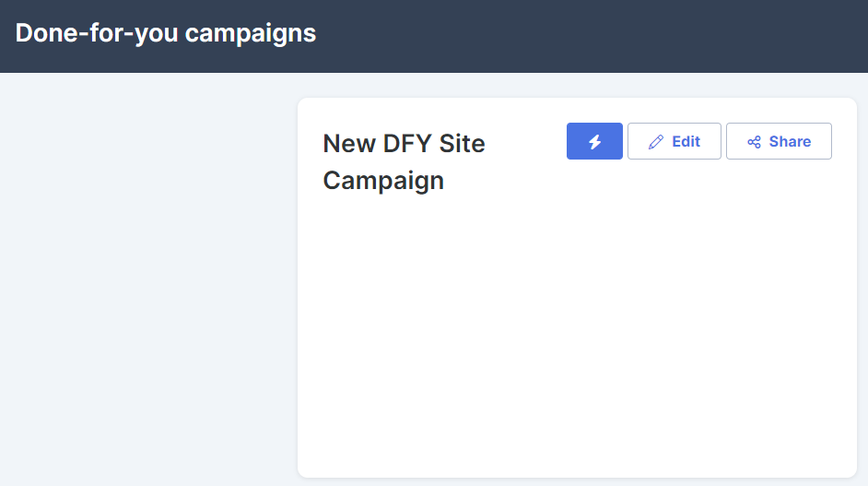Image resolution: width=868 pixels, height=486 pixels.
Task: Click the blue lightning bolt button
Action: click(x=594, y=141)
